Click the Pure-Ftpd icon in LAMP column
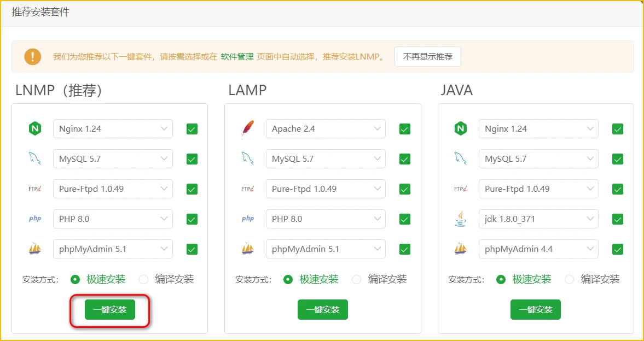This screenshot has height=341, width=644. [248, 189]
